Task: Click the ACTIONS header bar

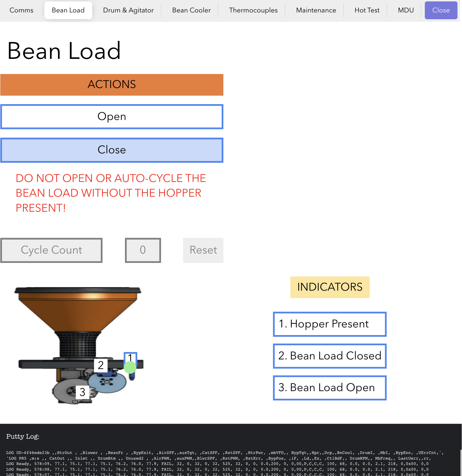Action: pyautogui.click(x=112, y=85)
